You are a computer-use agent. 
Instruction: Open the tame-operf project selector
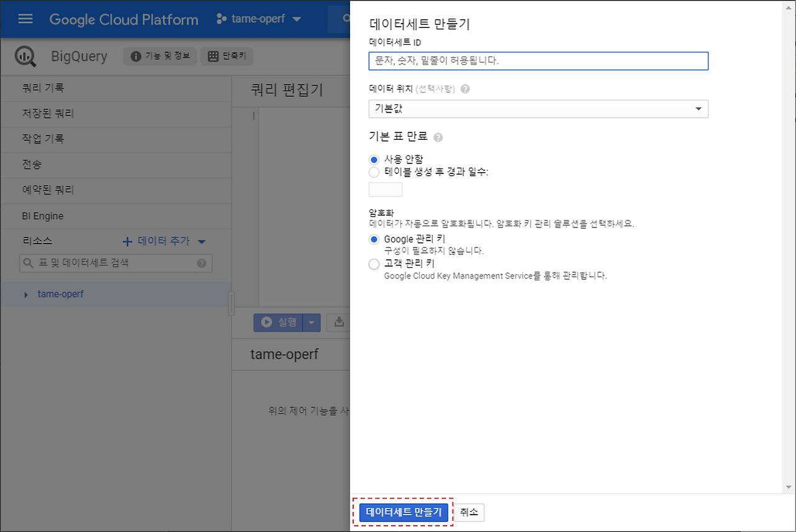(258, 19)
